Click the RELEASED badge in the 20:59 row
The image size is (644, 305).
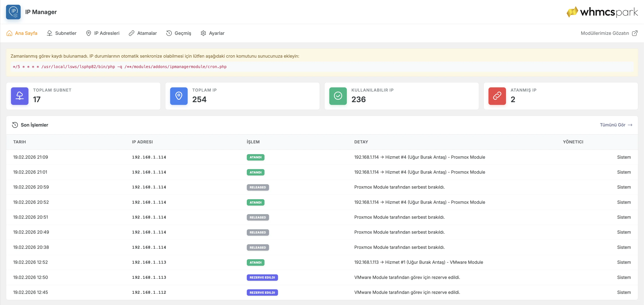tap(258, 187)
